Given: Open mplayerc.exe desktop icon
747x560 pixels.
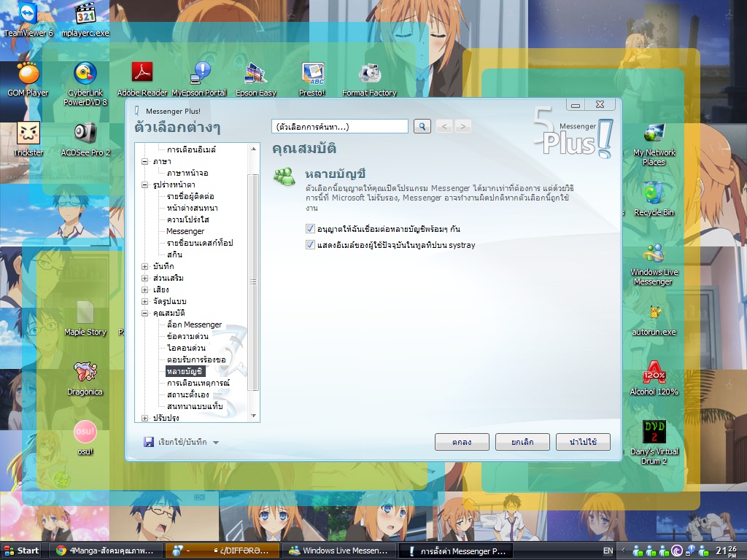Looking at the screenshot, I should click(85, 19).
